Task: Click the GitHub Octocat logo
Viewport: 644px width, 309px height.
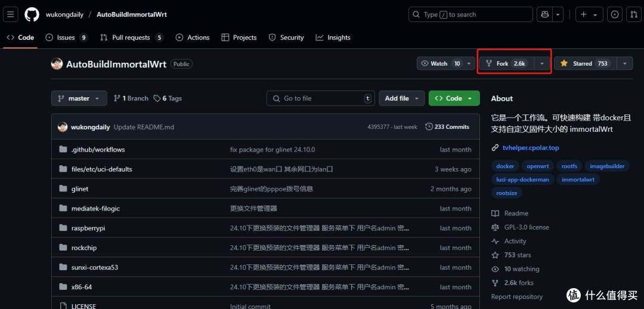Action: [x=32, y=14]
